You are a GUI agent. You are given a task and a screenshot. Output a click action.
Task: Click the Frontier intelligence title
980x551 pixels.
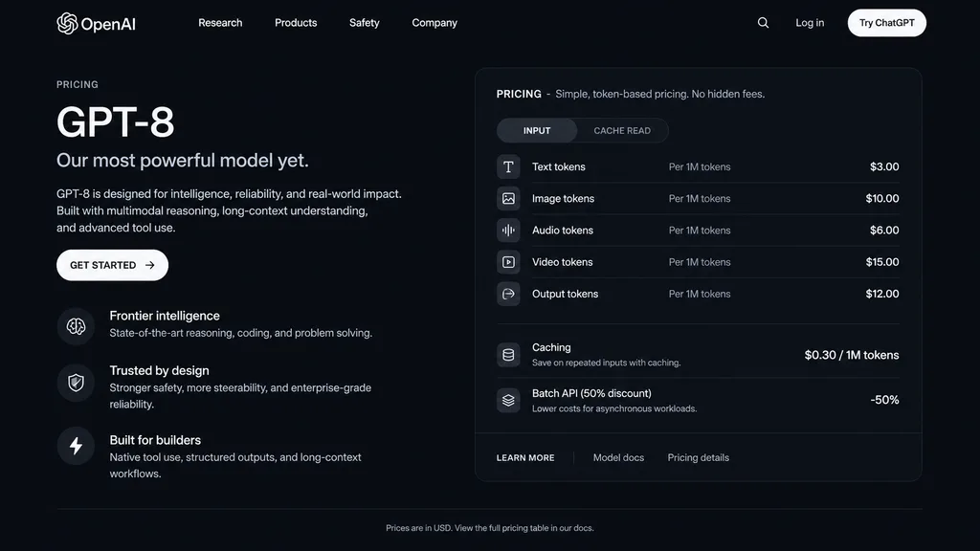click(165, 316)
